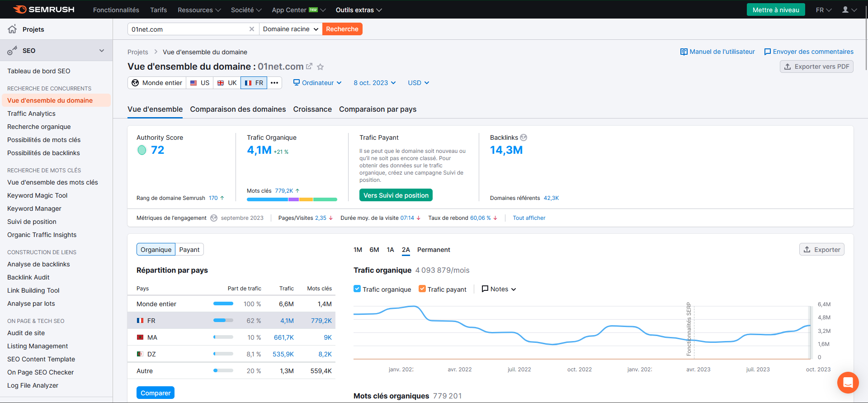This screenshot has width=868, height=403.
Task: Click the Comparer button
Action: (156, 393)
